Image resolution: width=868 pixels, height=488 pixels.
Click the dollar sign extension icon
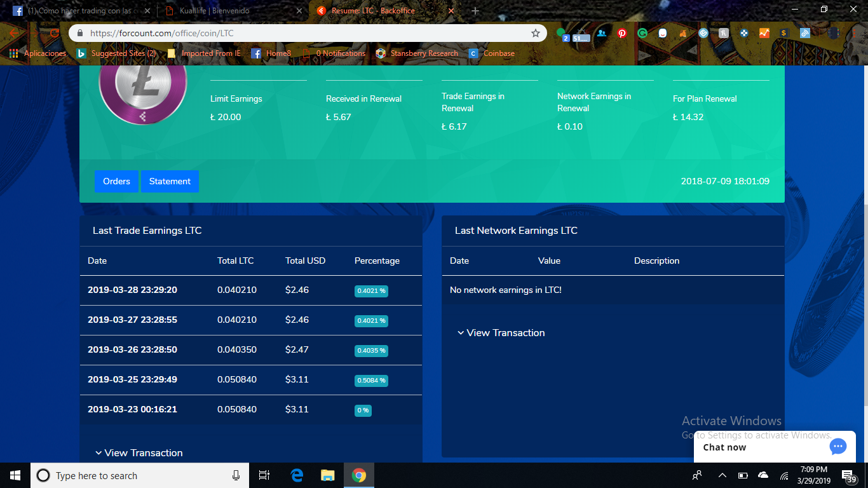[x=785, y=33]
